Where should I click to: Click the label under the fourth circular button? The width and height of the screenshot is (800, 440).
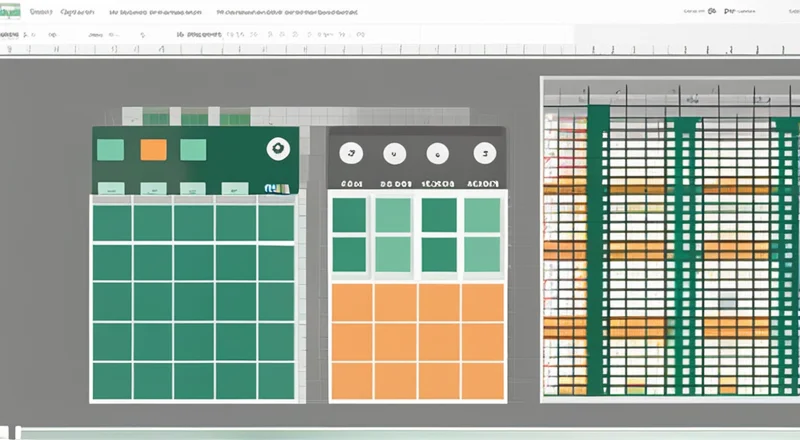483,184
